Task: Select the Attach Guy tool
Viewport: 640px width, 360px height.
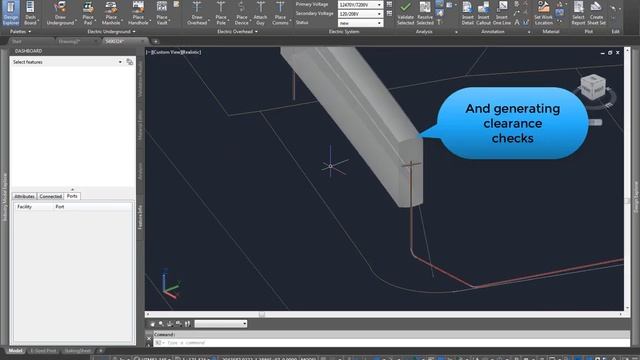Action: coord(260,13)
